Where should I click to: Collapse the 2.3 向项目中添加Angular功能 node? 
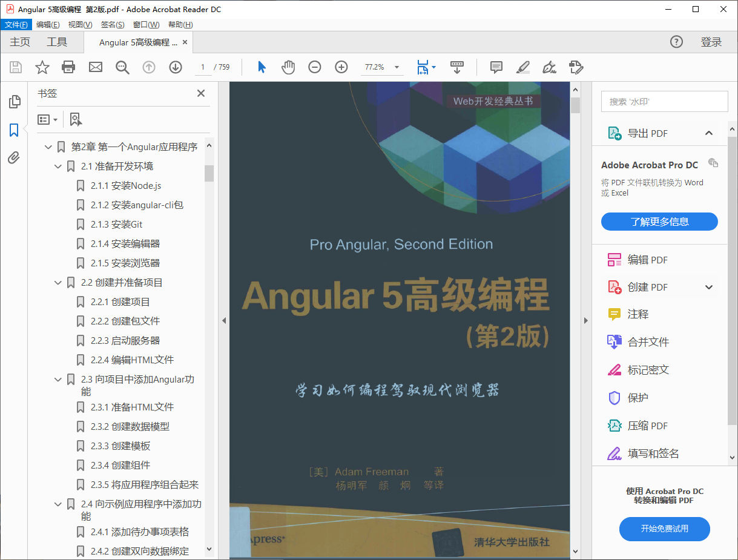58,380
